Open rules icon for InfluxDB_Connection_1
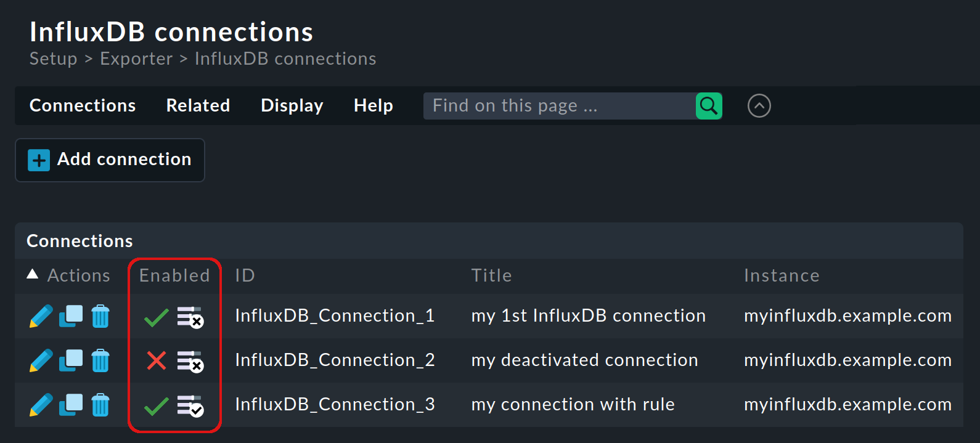Image resolution: width=980 pixels, height=443 pixels. tap(190, 317)
